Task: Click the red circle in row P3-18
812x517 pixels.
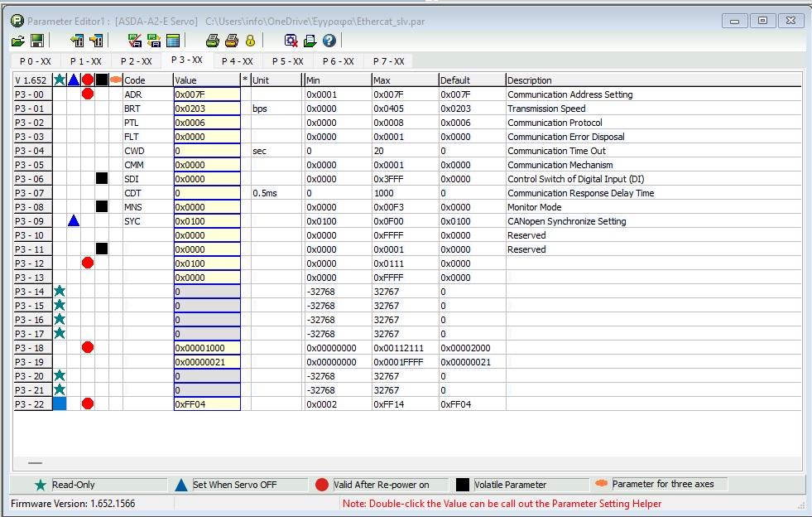Action: (x=88, y=348)
